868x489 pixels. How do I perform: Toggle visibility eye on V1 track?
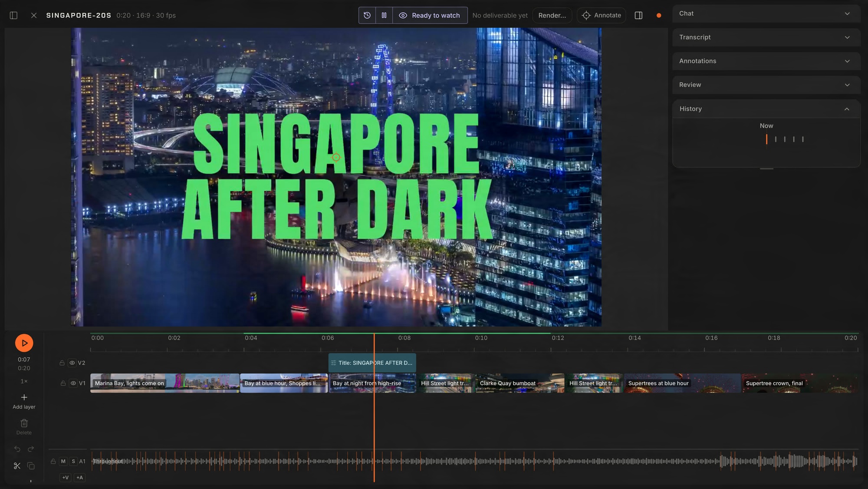pos(73,383)
